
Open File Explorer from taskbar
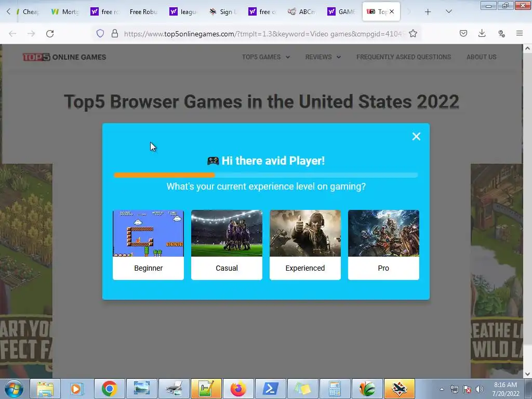tap(45, 389)
